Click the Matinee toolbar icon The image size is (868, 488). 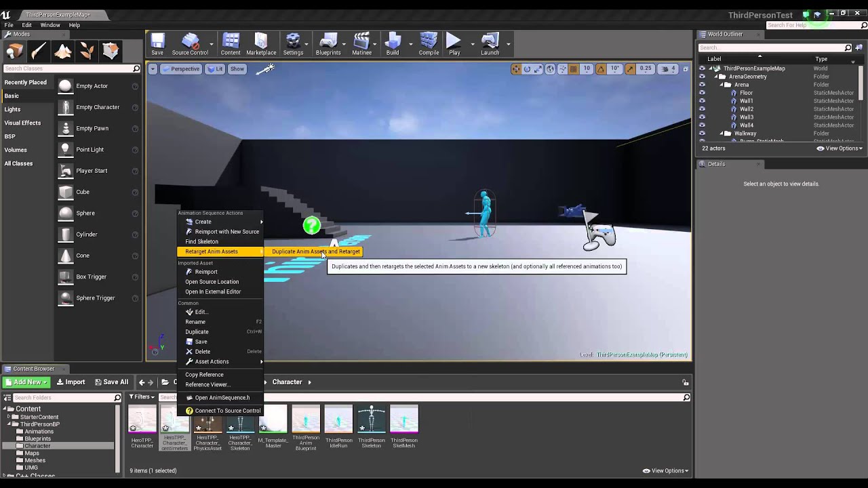click(361, 44)
